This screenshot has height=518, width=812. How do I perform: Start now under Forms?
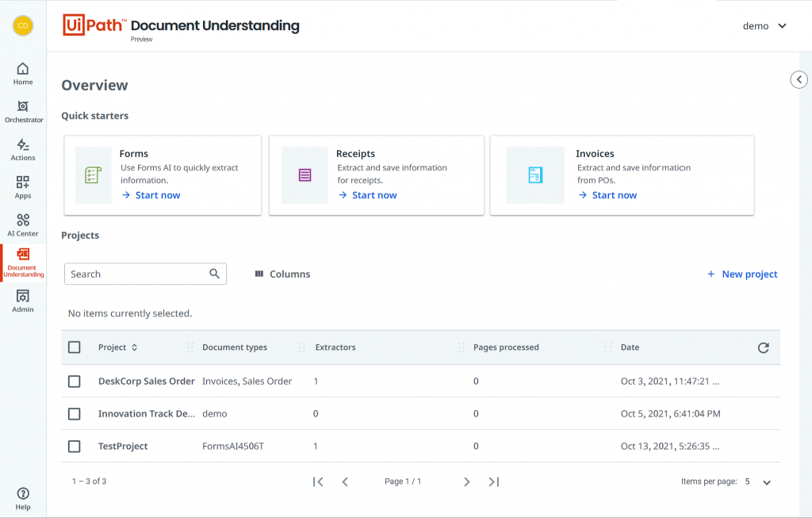151,195
